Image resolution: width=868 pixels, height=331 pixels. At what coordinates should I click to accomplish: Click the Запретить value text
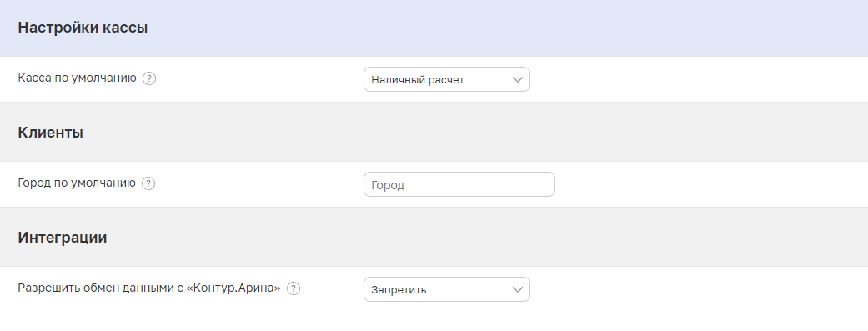pos(399,290)
